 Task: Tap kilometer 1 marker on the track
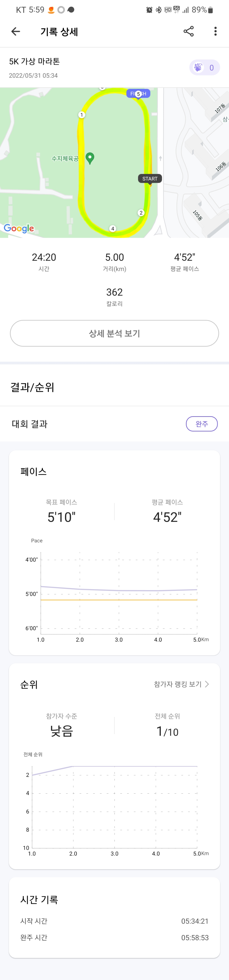click(82, 115)
